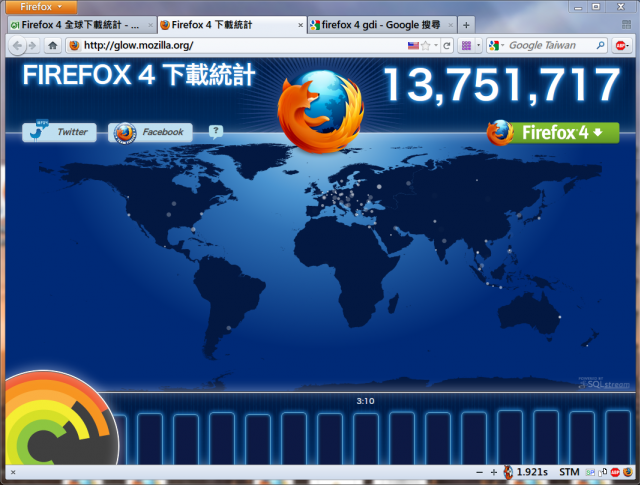Share on Facebook button
The height and width of the screenshot is (485, 640).
(x=150, y=132)
